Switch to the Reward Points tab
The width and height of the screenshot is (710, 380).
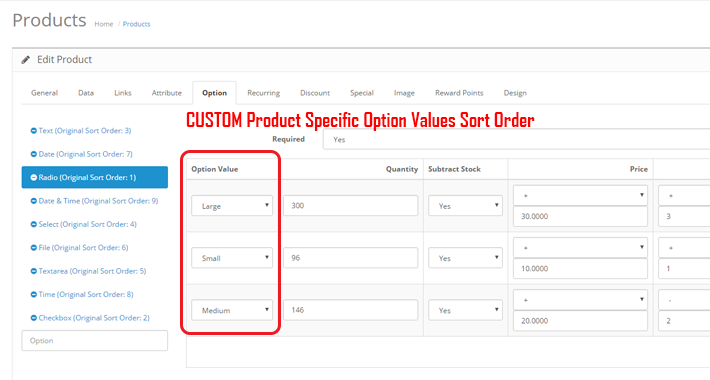[459, 93]
